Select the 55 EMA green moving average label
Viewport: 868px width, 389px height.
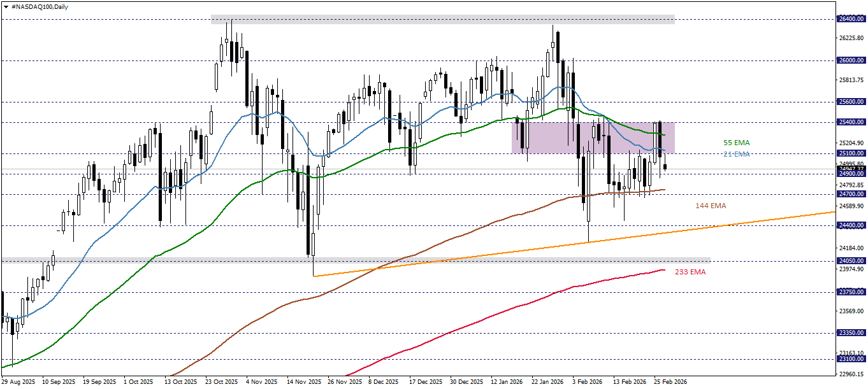(736, 143)
